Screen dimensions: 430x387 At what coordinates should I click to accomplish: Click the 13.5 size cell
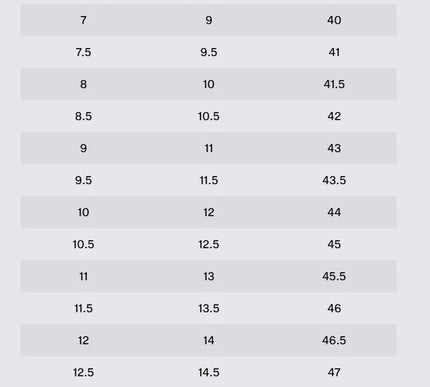click(209, 308)
